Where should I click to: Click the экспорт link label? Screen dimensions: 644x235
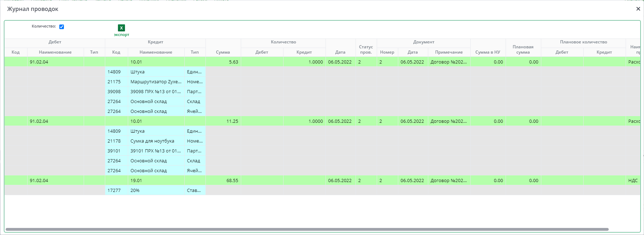[121, 35]
